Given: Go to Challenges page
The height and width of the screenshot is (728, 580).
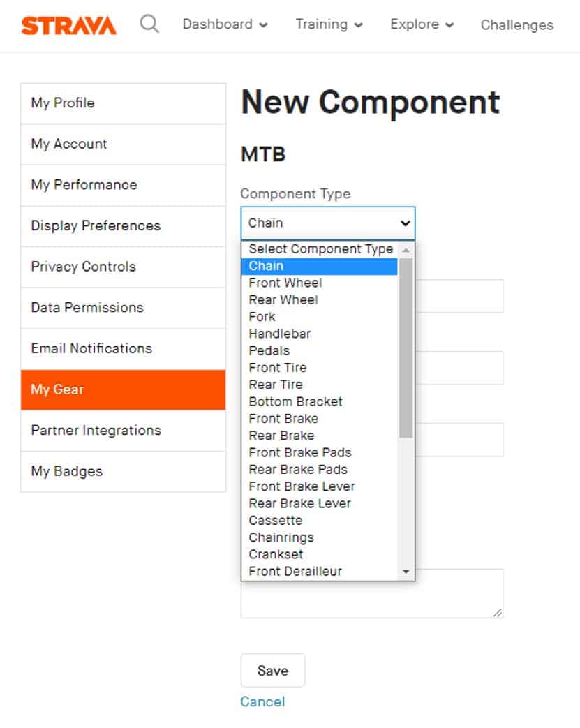Looking at the screenshot, I should coord(516,25).
